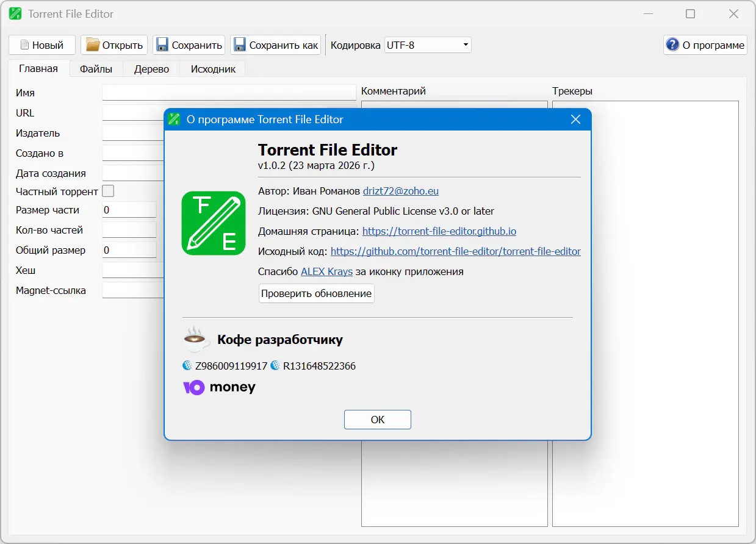Click the Размер части field
Image resolution: width=756 pixels, height=544 pixels.
129,210
